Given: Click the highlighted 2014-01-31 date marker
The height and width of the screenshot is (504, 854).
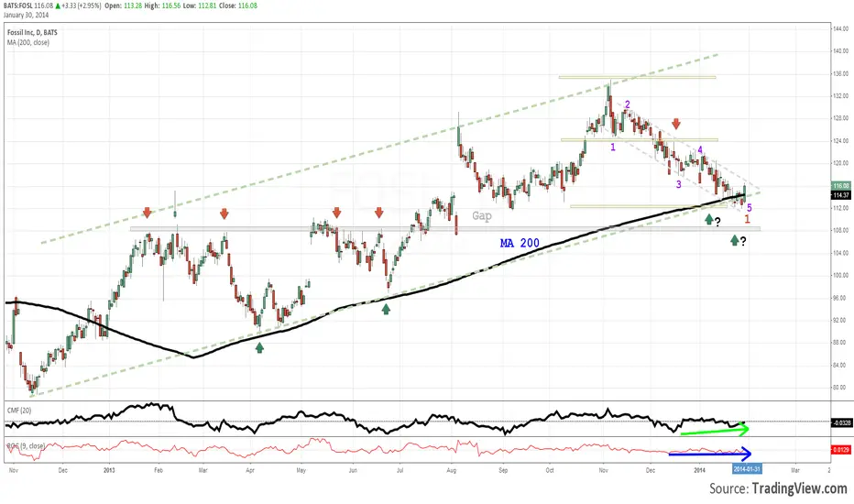Looking at the screenshot, I should [x=746, y=469].
